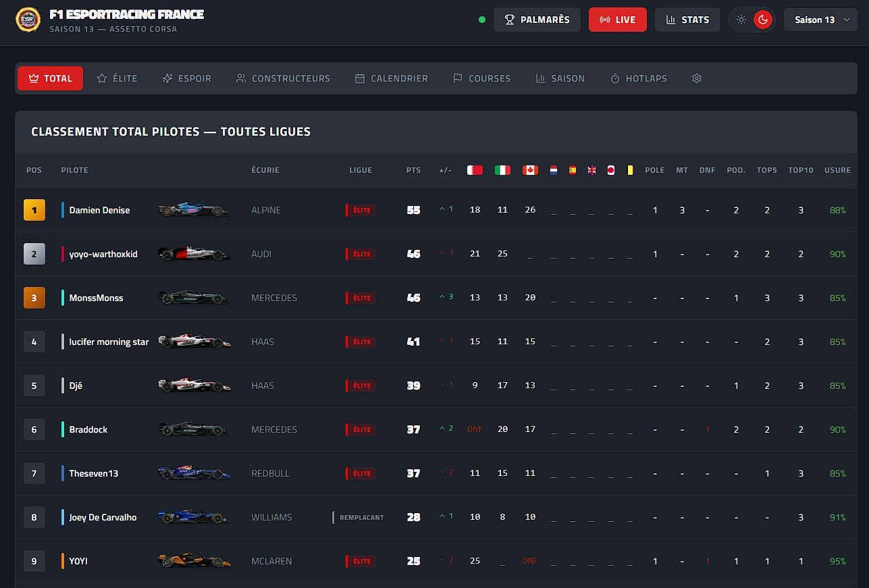
Task: Open the Hotlaps tab
Action: coord(638,78)
